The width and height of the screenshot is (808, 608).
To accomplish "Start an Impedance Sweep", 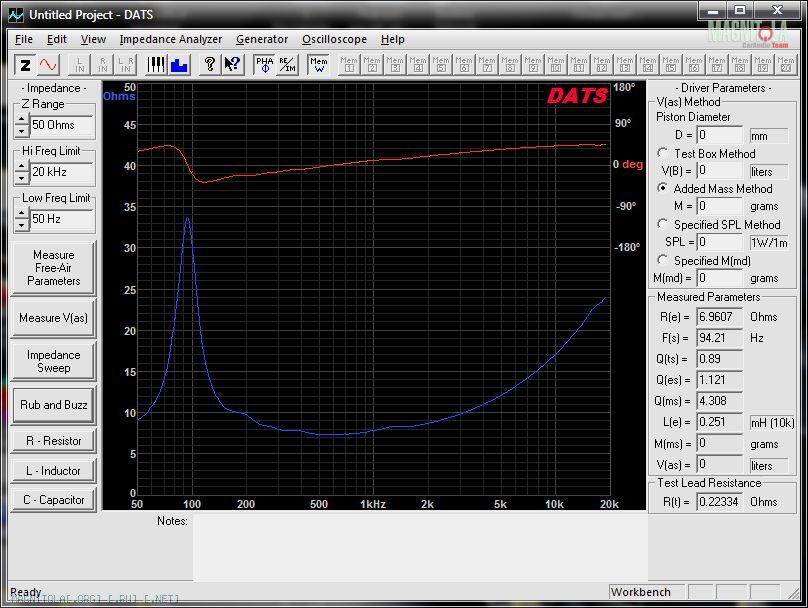I will tap(54, 361).
